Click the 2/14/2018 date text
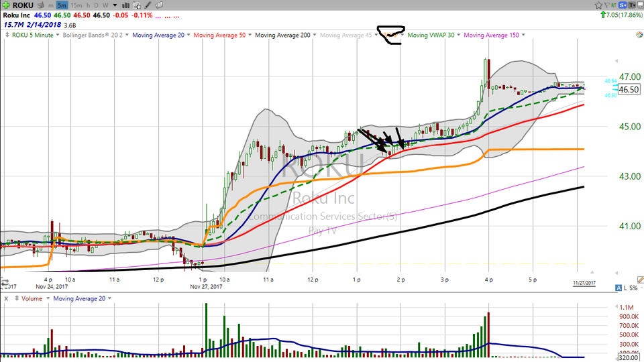The width and height of the screenshot is (644, 362). point(44,25)
